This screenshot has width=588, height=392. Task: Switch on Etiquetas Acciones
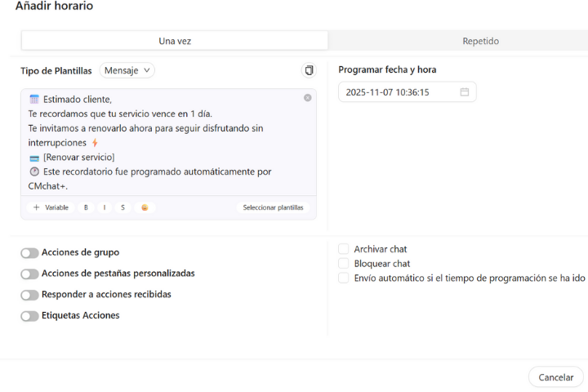pos(29,316)
